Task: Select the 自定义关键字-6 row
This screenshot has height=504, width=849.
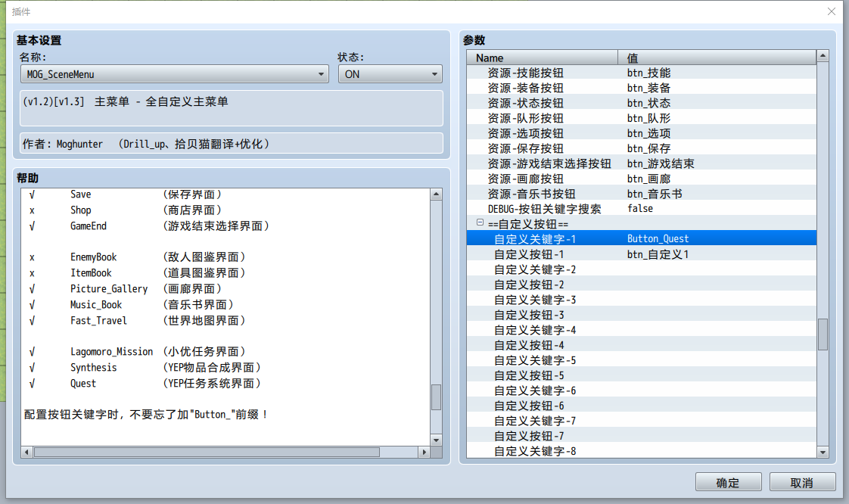Action: pos(642,390)
